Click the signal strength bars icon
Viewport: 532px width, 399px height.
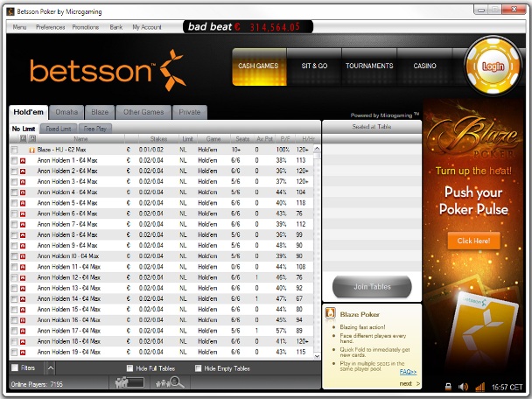pos(479,386)
